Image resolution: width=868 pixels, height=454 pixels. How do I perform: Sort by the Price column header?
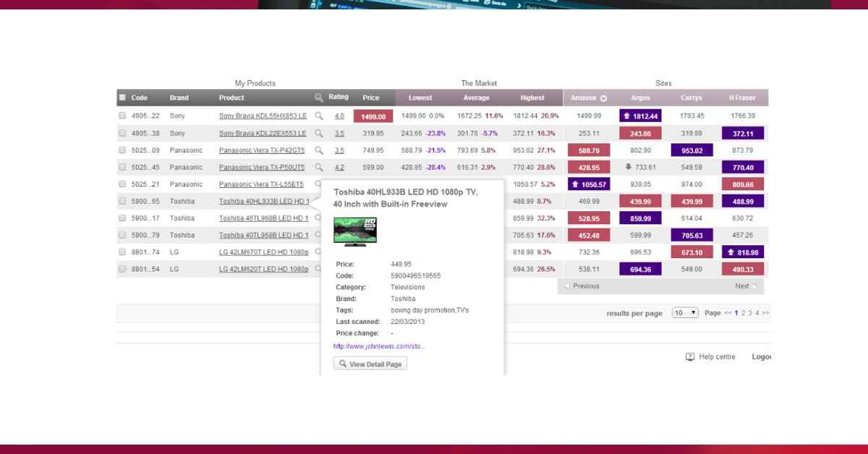pyautogui.click(x=371, y=98)
